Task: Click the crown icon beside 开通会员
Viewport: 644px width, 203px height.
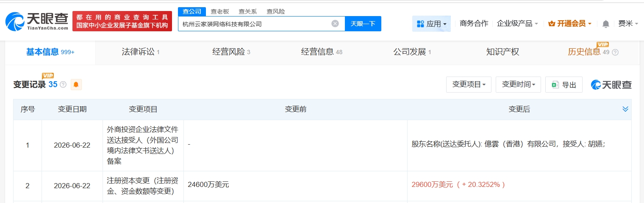Action: [x=551, y=24]
